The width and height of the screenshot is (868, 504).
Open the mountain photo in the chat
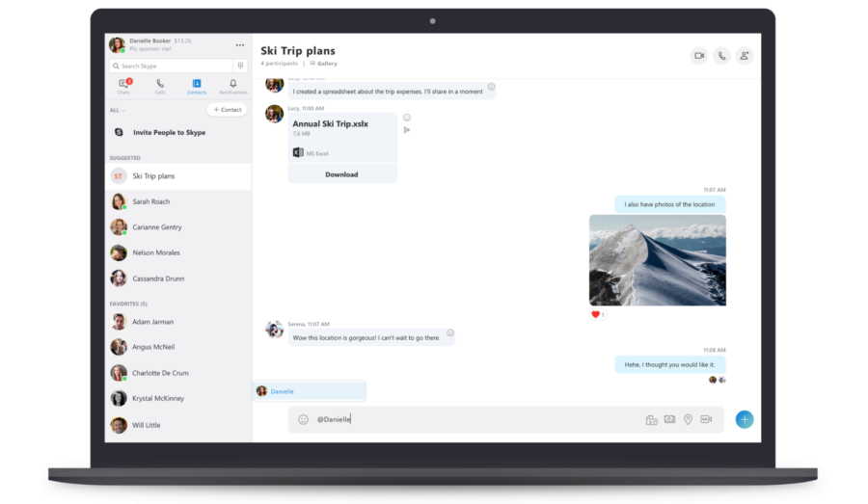657,260
